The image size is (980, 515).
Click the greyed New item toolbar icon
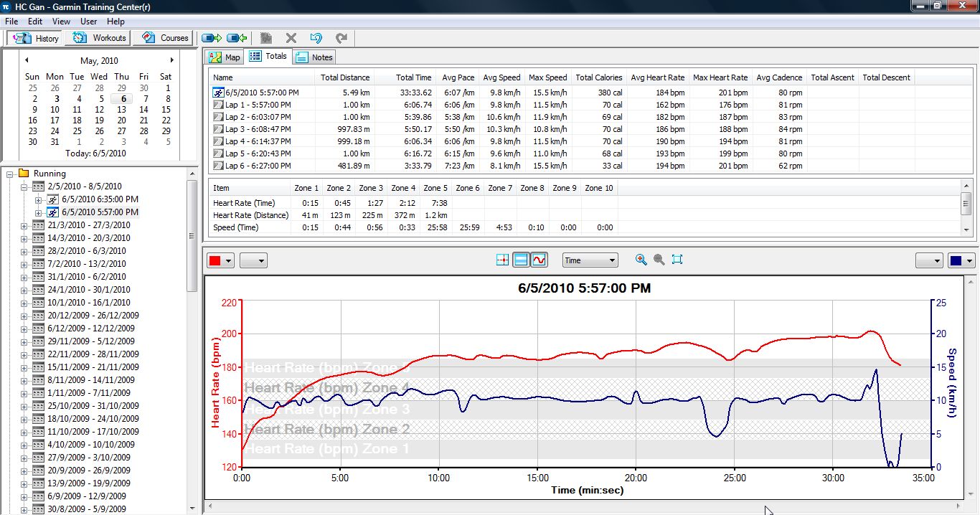[267, 38]
